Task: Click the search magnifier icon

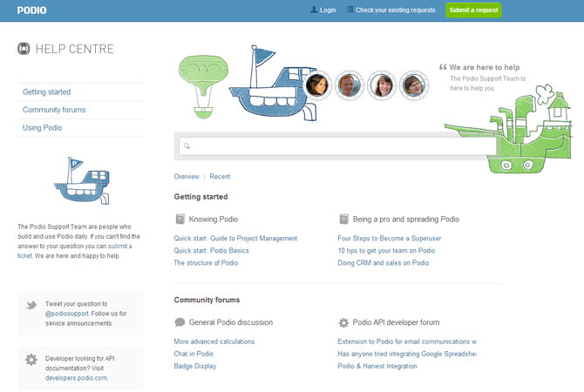Action: [187, 146]
